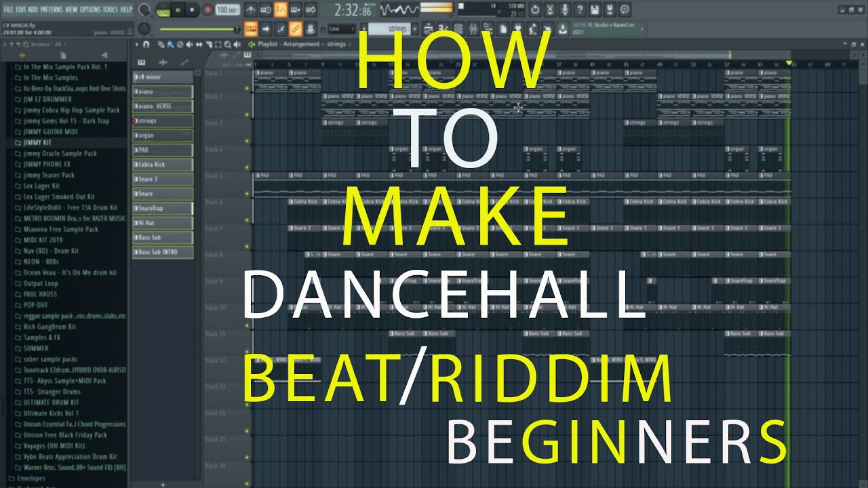
Task: Open the mixer icon
Action: pyautogui.click(x=473, y=29)
